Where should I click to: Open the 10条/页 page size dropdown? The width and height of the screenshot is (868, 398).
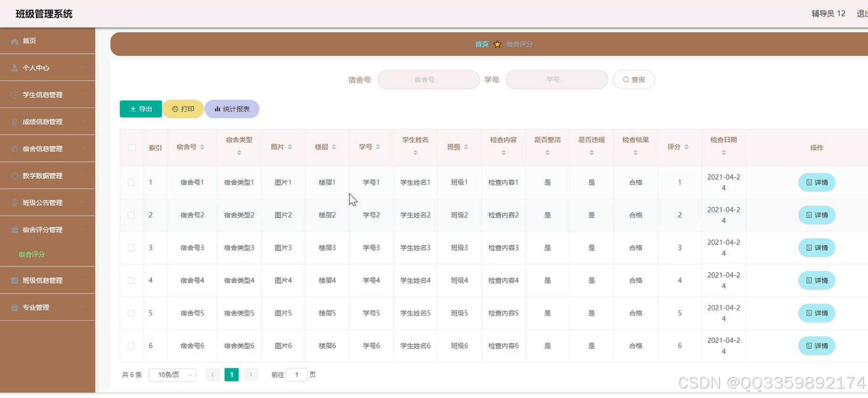173,375
